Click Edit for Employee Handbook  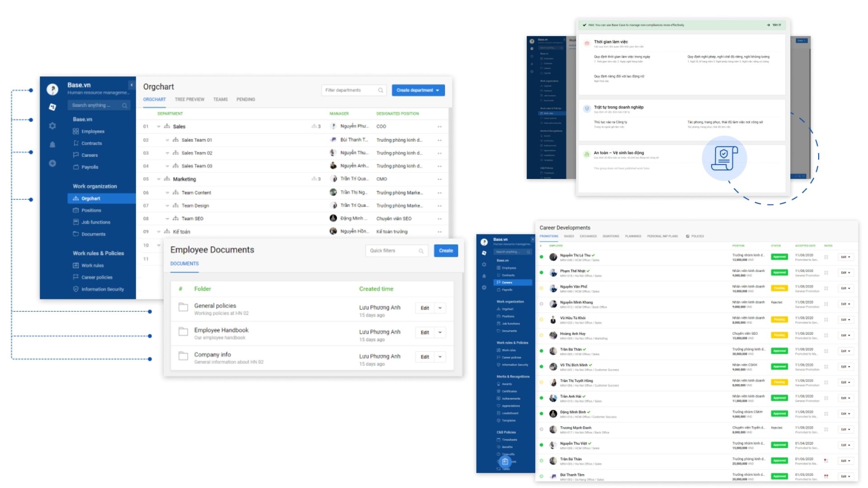425,333
